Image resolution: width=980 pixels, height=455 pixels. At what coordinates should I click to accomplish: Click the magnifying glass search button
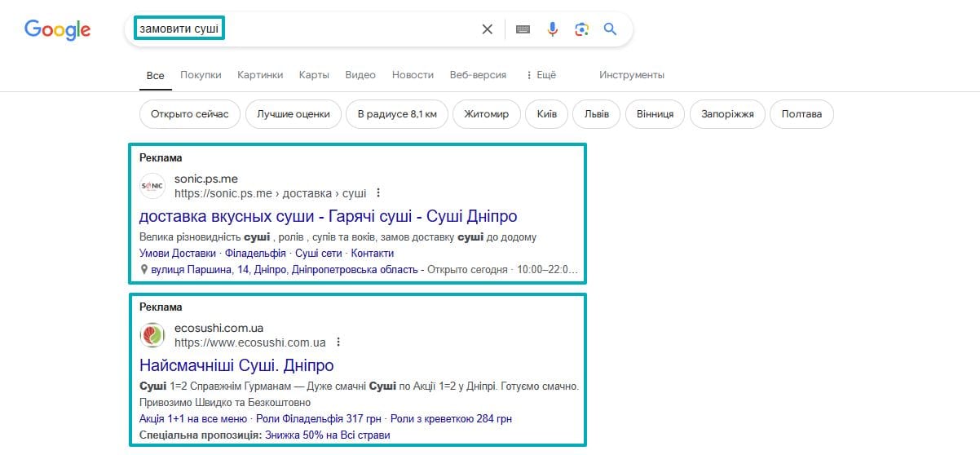(x=610, y=29)
